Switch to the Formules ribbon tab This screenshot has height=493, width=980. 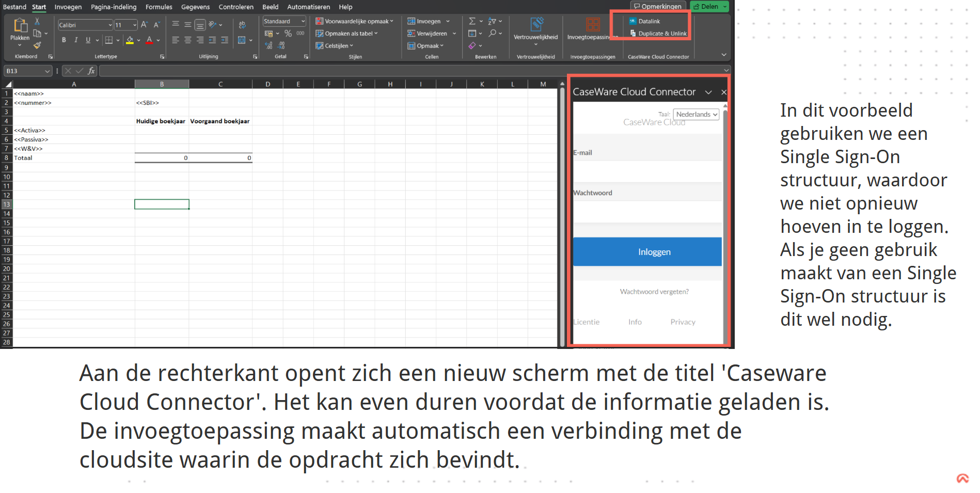click(159, 7)
